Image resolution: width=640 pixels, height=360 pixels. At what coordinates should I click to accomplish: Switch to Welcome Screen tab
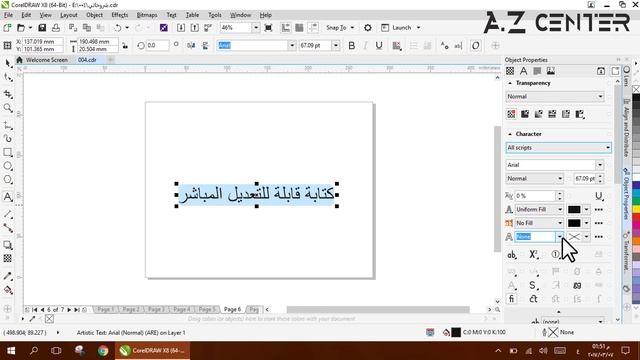click(x=47, y=60)
